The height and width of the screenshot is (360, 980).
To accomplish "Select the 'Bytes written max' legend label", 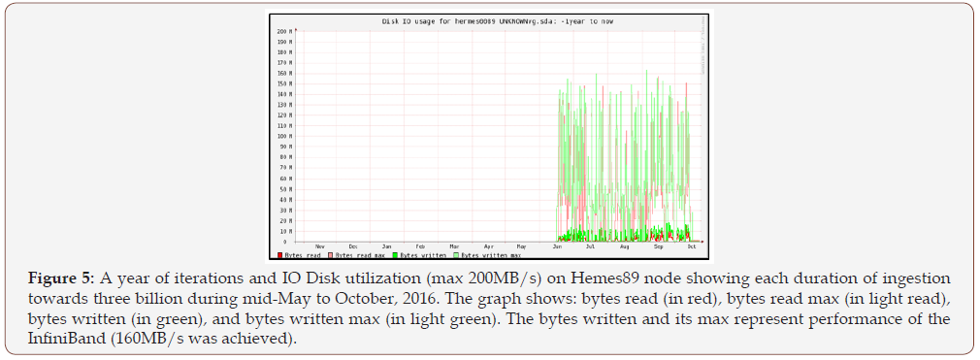I will coord(491,255).
